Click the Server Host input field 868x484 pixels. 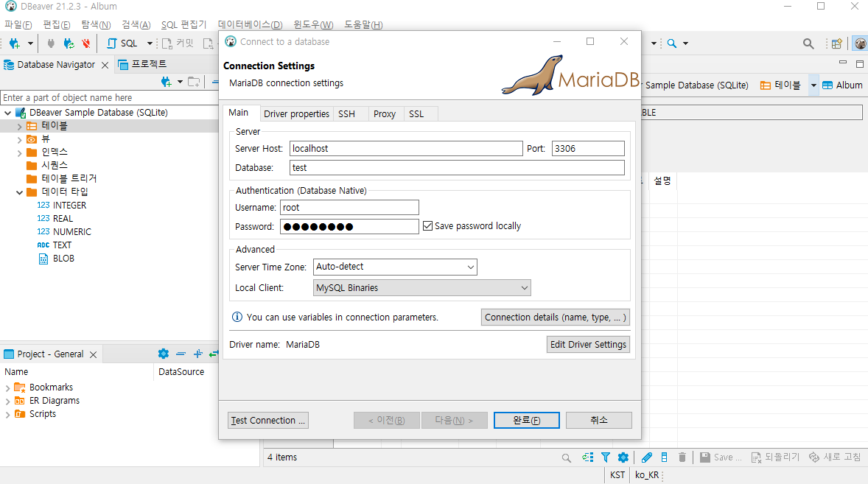406,148
